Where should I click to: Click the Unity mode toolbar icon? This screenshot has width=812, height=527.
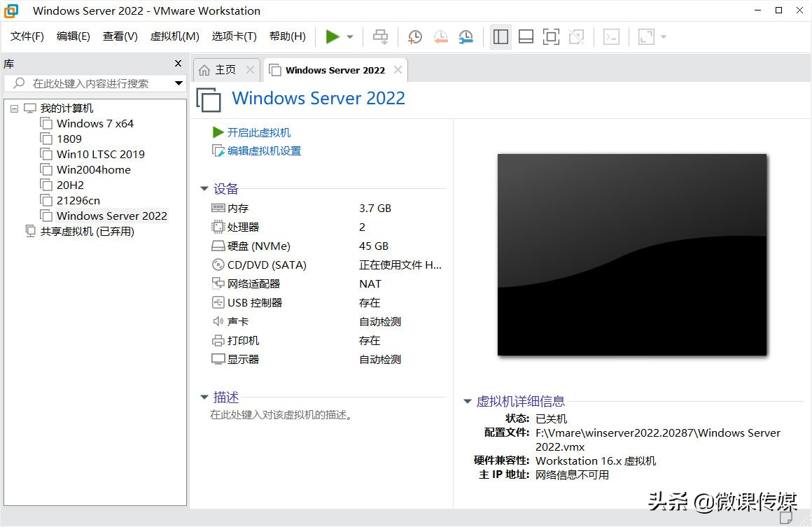coord(576,37)
